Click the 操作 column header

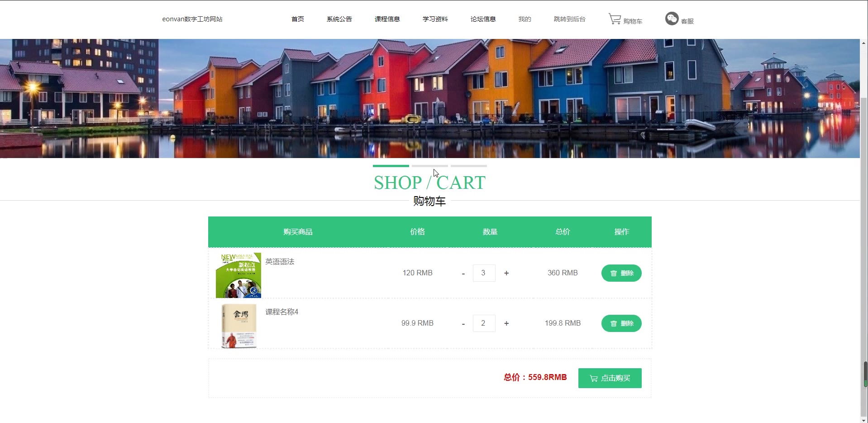click(622, 232)
